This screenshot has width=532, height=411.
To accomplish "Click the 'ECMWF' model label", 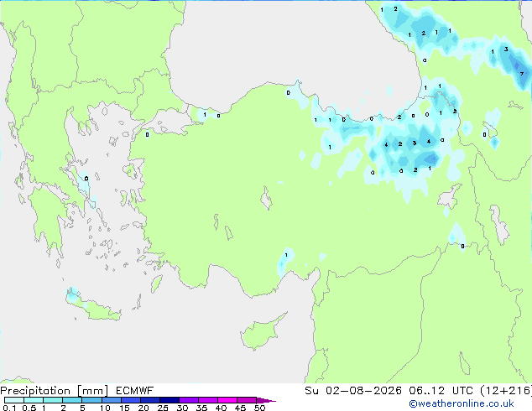I will click(x=135, y=391).
